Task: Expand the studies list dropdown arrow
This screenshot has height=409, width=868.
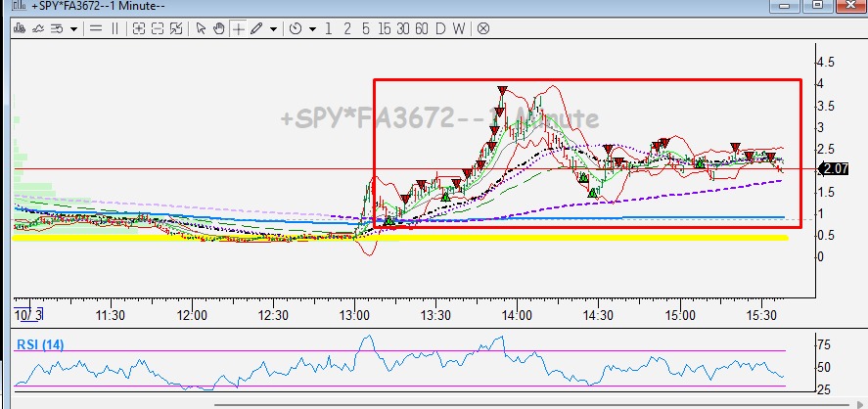Action: 73,29
